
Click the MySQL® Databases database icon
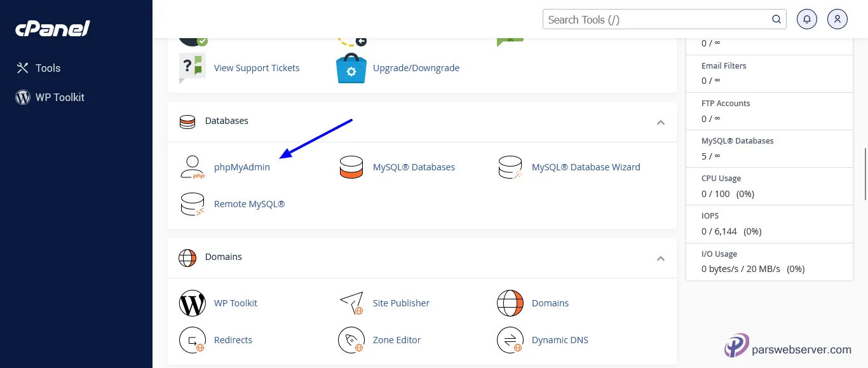pos(351,167)
